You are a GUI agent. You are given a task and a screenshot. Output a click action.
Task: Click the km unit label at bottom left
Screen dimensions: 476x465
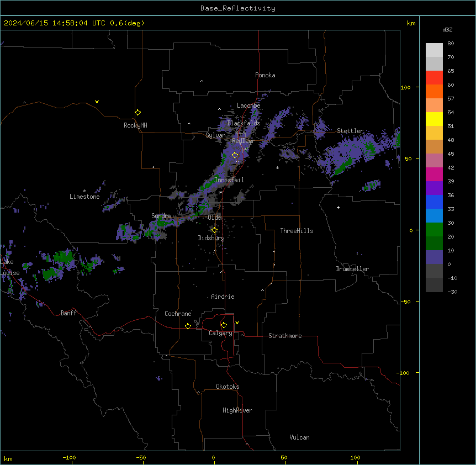(8, 459)
